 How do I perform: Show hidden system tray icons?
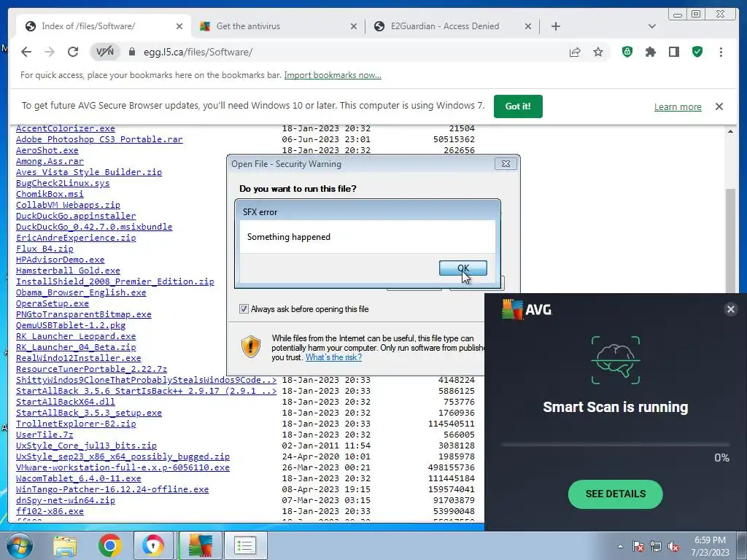click(x=620, y=546)
